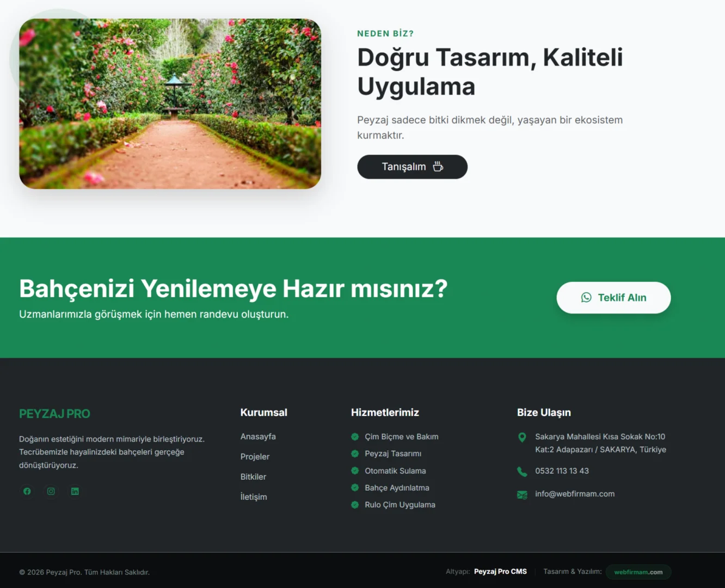Click the envelope email icon
Viewport: 725px width, 588px height.
tap(522, 494)
